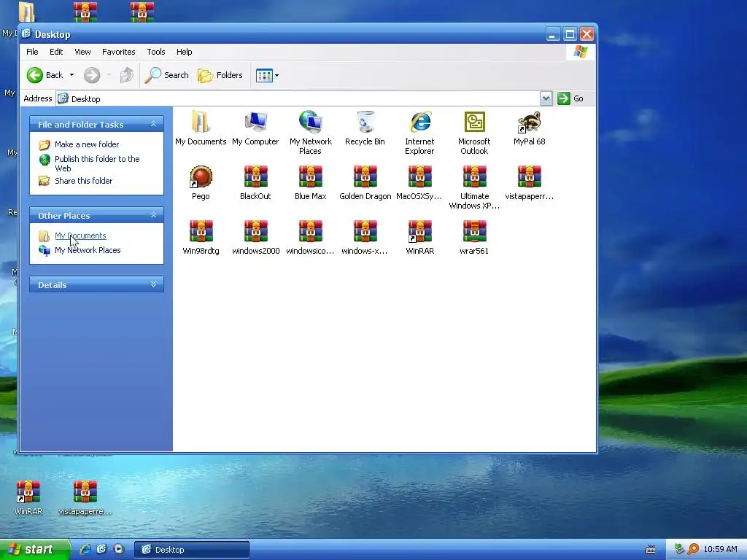Click the Back toolbar button
This screenshot has height=560, width=747.
[x=44, y=75]
